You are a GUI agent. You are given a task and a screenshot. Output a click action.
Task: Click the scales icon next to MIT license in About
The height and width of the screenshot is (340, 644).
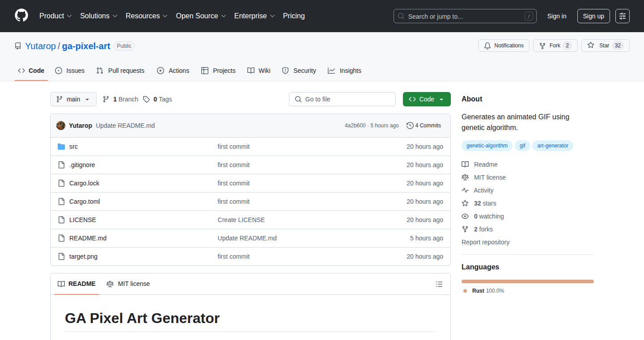[x=465, y=177]
